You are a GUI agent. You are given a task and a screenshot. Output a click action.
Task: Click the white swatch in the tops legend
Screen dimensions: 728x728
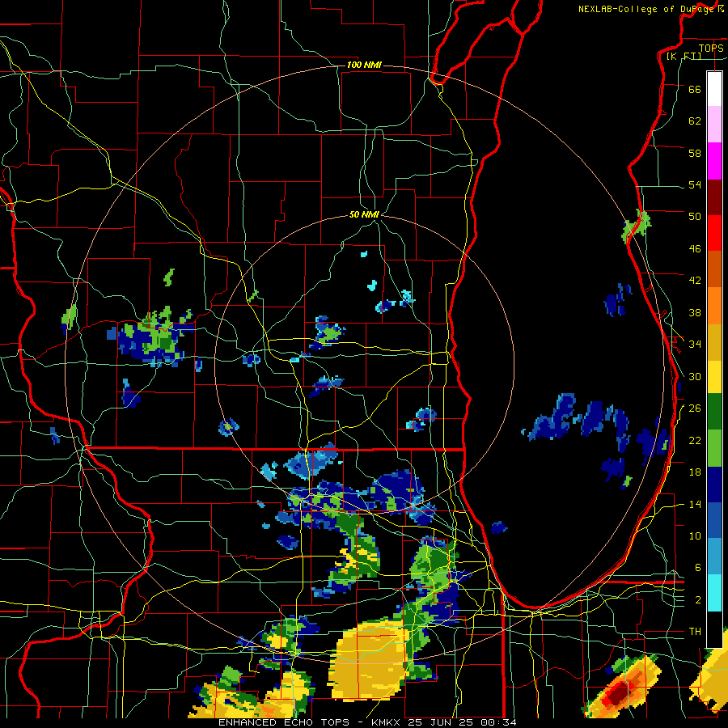pos(714,89)
